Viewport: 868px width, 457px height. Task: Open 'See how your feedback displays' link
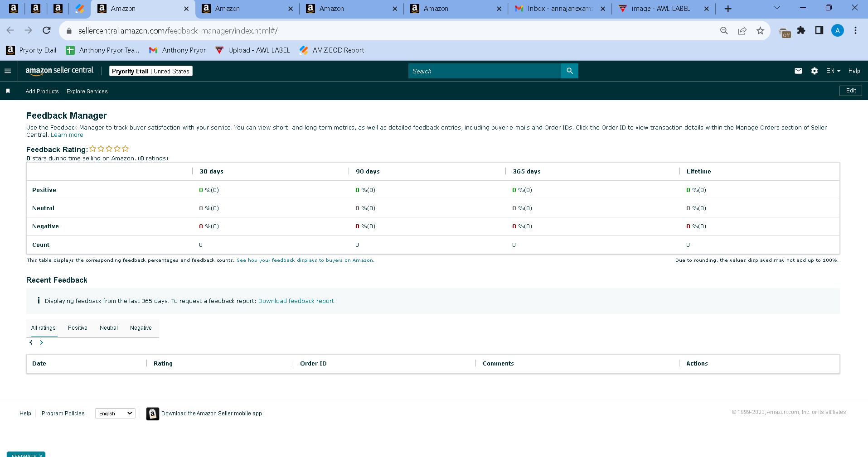305,260
